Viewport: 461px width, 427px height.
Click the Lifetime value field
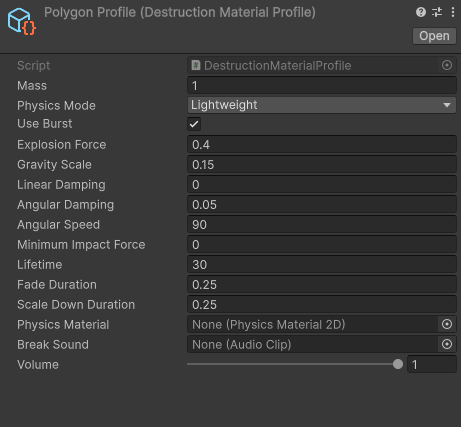click(322, 264)
